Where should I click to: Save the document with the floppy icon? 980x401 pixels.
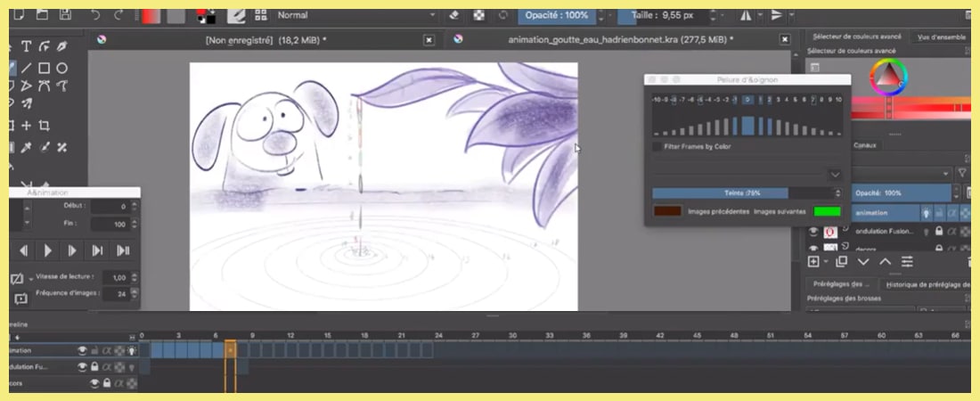(64, 14)
